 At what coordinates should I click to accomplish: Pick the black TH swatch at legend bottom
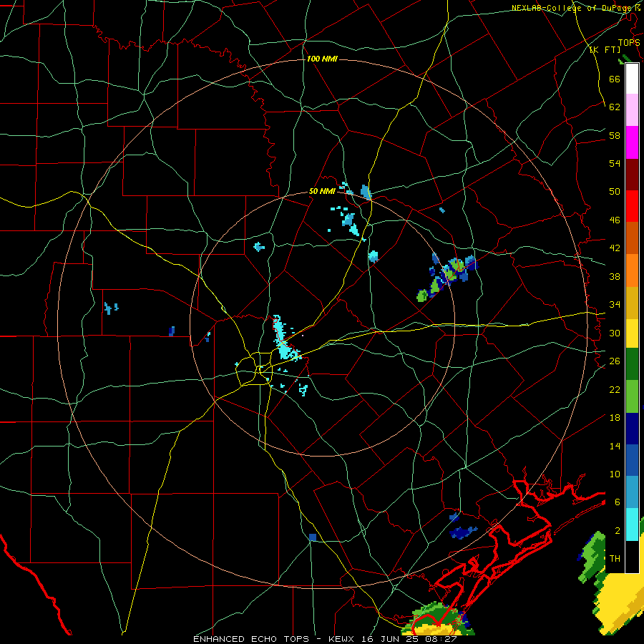(632, 557)
